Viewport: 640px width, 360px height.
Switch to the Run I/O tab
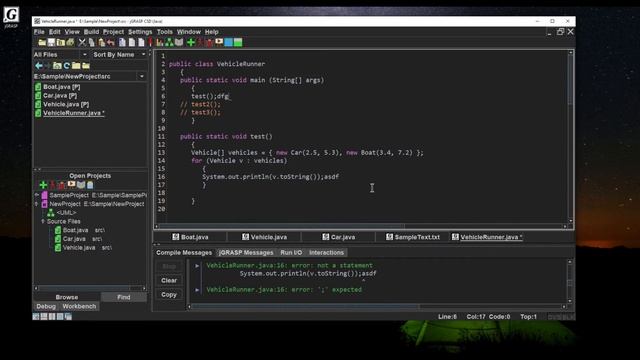click(x=291, y=253)
